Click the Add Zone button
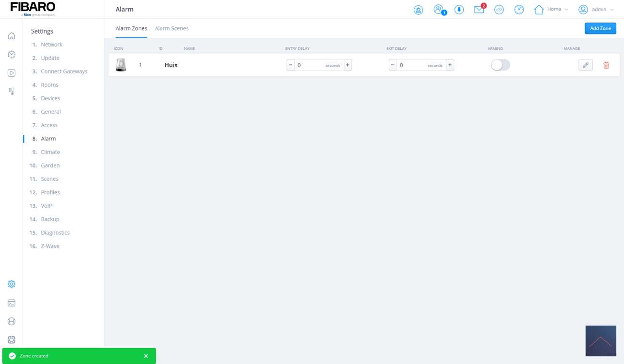The height and width of the screenshot is (364, 624). click(600, 28)
